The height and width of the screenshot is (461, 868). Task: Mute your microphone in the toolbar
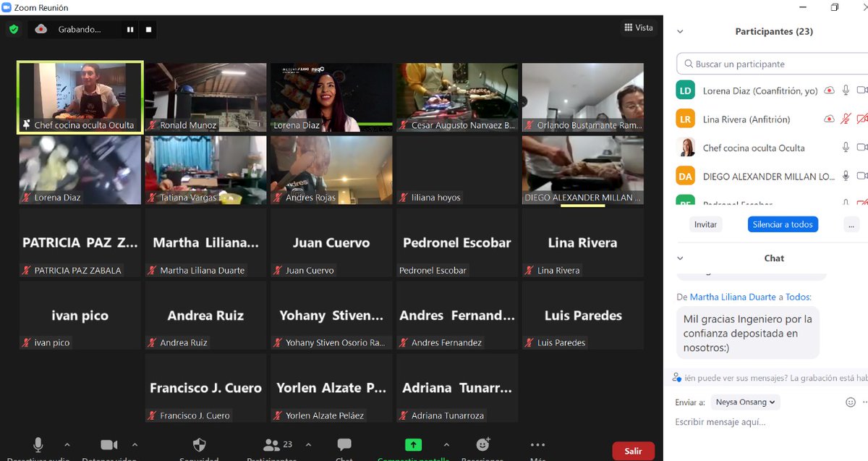click(38, 444)
